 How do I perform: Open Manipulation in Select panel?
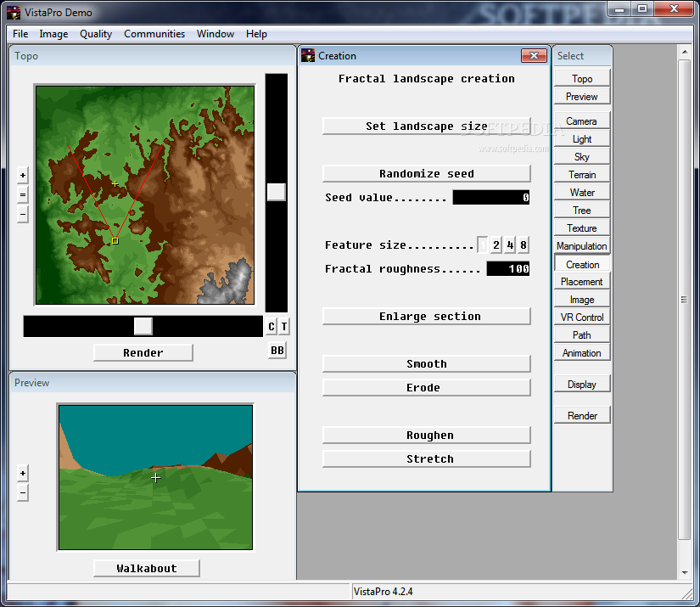[582, 246]
